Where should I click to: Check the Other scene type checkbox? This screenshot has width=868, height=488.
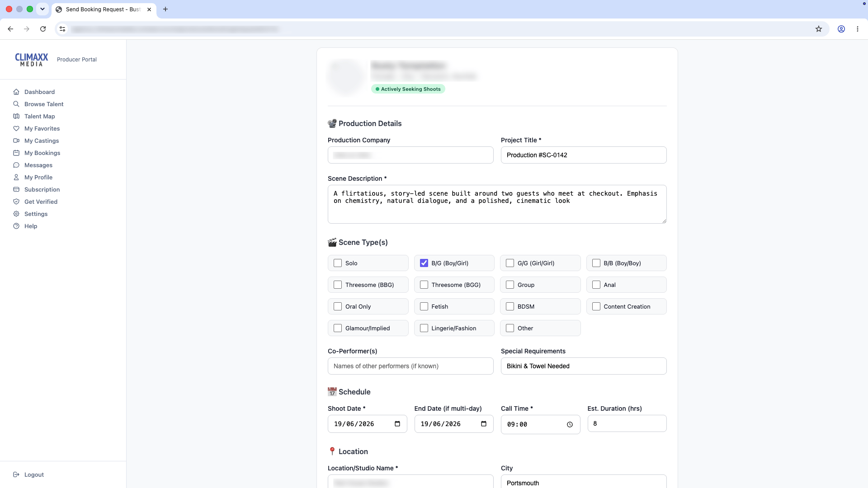[510, 328]
